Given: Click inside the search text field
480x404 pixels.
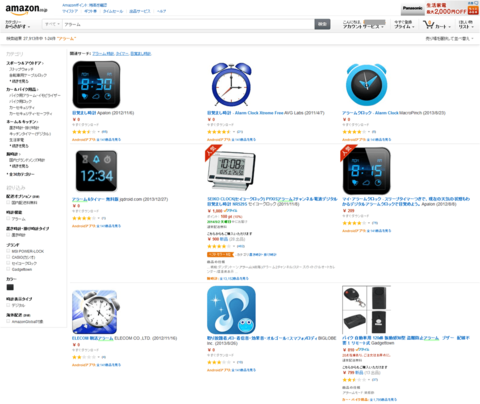Looking at the screenshot, I should pyautogui.click(x=188, y=24).
